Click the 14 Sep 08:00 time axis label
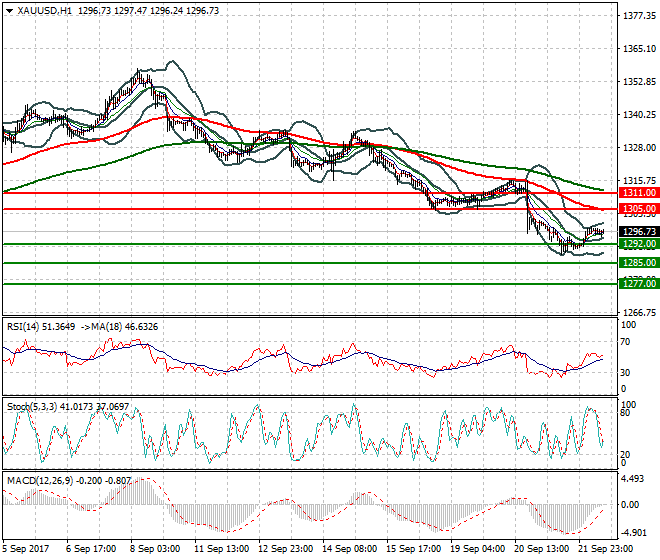Screen dimensions: 660x560 (x=350, y=549)
